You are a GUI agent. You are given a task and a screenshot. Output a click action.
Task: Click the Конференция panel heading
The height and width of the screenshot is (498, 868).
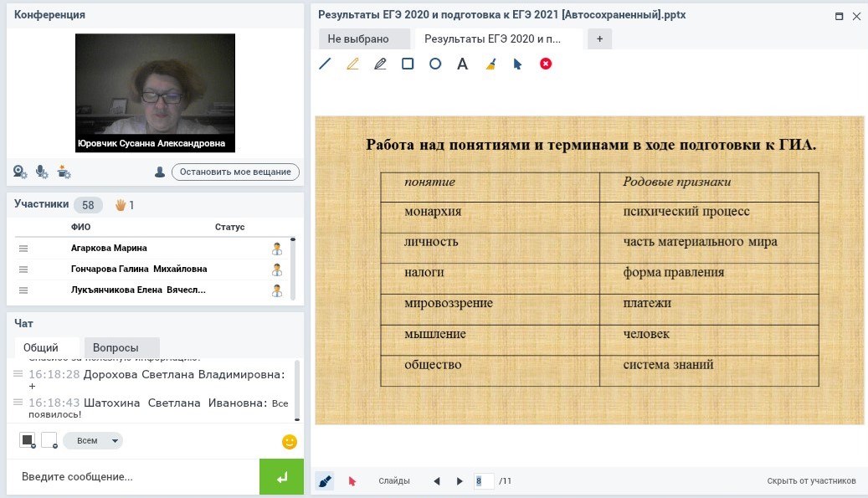[x=50, y=15]
